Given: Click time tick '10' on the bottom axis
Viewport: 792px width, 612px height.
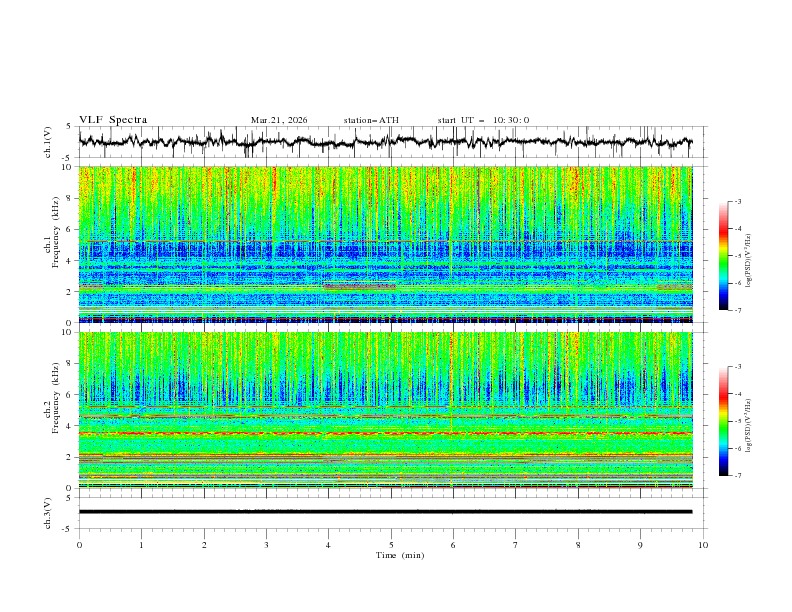Looking at the screenshot, I should tap(703, 545).
